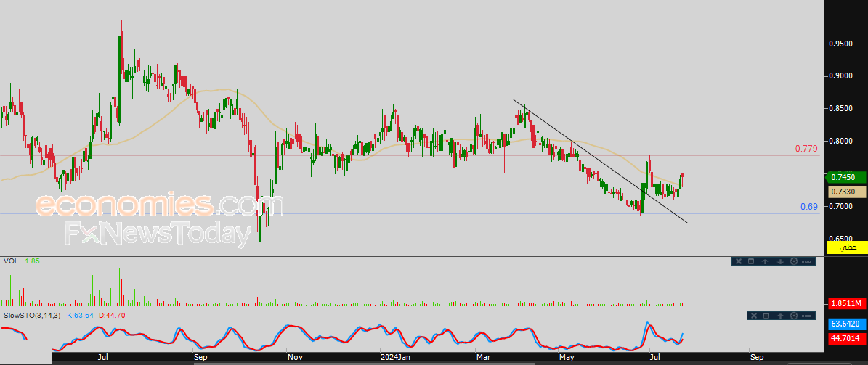Click the 1.8511M volume value tag
The height and width of the screenshot is (365, 868).
[846, 303]
